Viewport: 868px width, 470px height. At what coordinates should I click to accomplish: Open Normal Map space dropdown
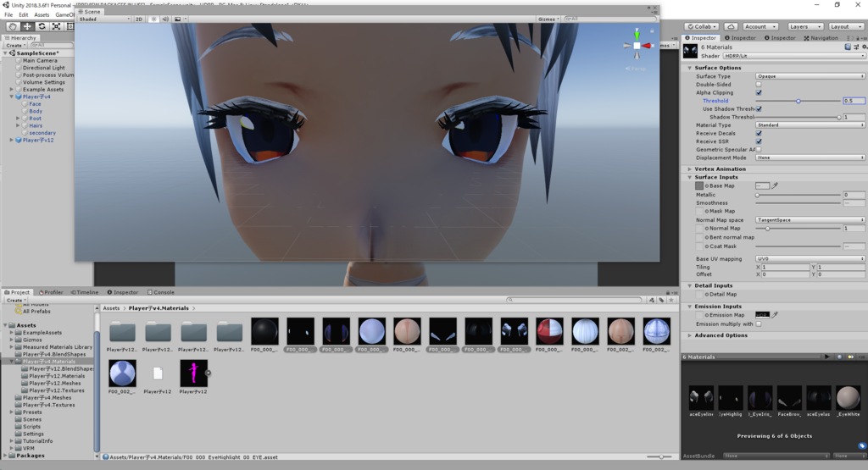(810, 220)
